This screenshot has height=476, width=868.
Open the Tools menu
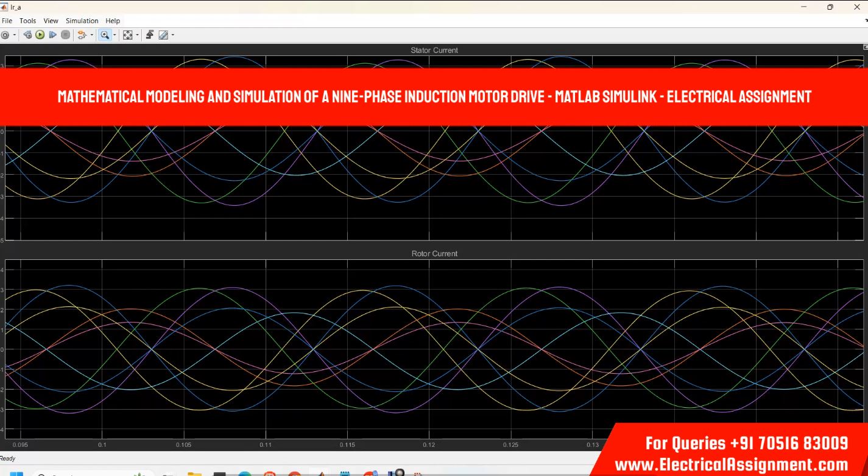[x=27, y=21]
